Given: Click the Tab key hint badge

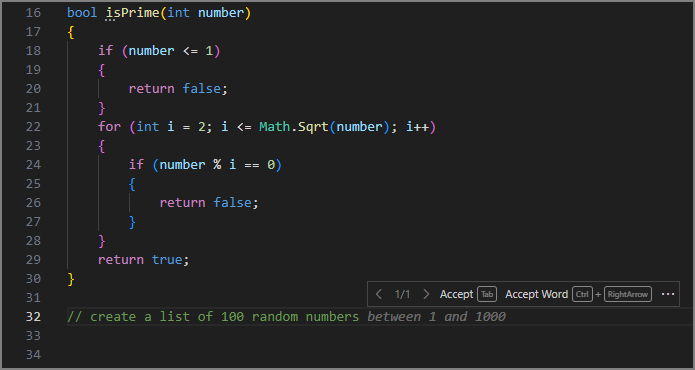Looking at the screenshot, I should click(487, 294).
